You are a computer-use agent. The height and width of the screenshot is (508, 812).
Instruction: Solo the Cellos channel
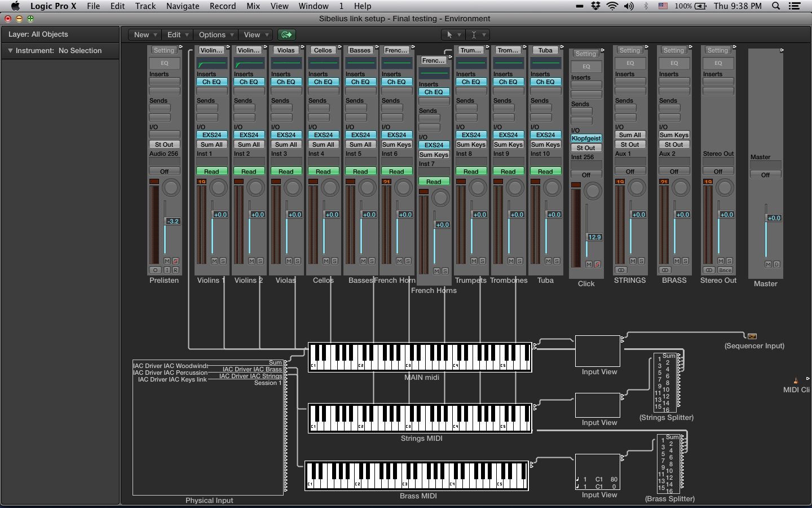[334, 261]
